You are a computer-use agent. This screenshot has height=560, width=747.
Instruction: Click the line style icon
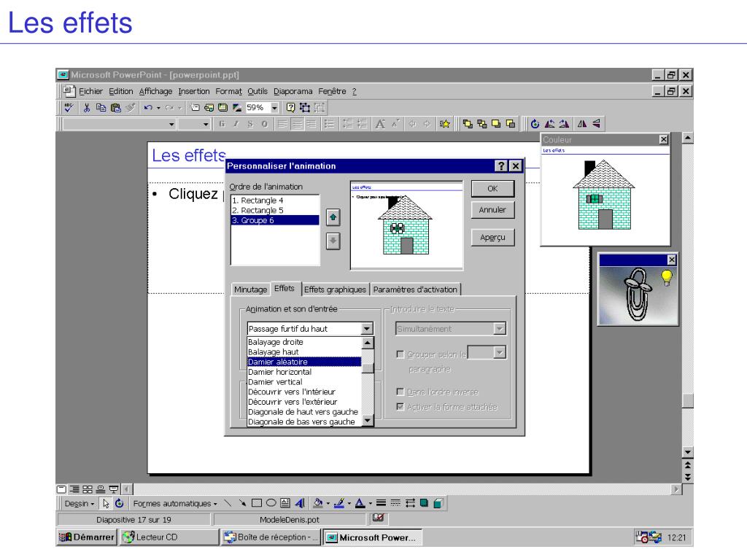(x=381, y=503)
